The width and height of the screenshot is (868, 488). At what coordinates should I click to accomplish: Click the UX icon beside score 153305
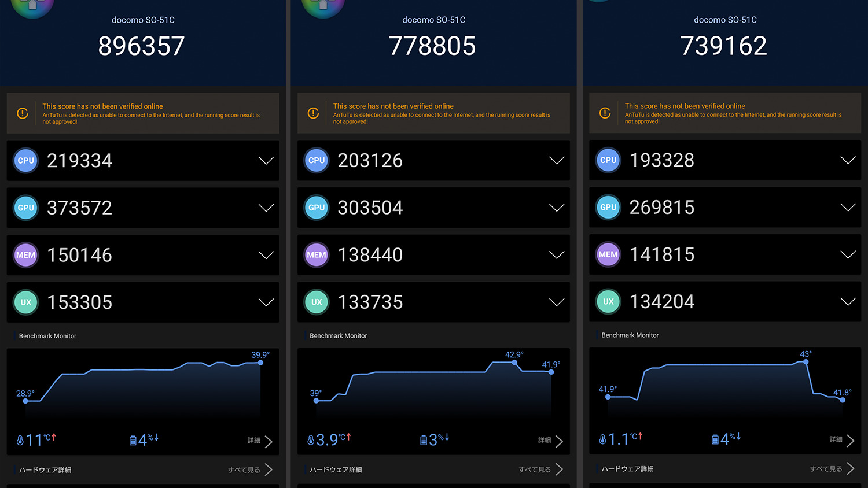[x=26, y=302]
